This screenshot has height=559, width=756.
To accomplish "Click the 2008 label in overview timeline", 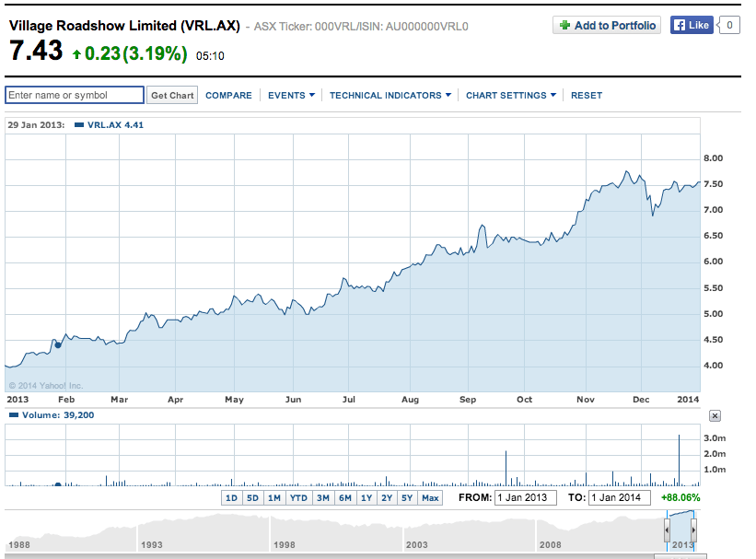I will (x=550, y=544).
